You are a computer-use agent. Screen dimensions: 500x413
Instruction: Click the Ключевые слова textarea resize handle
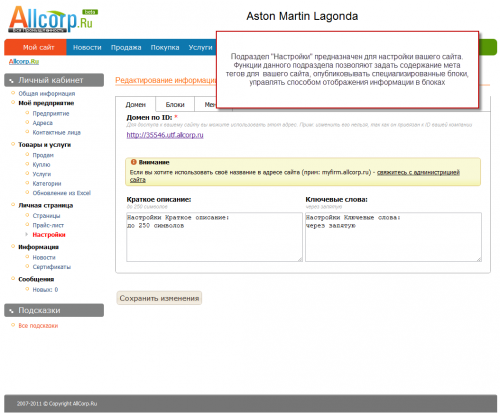(x=479, y=259)
